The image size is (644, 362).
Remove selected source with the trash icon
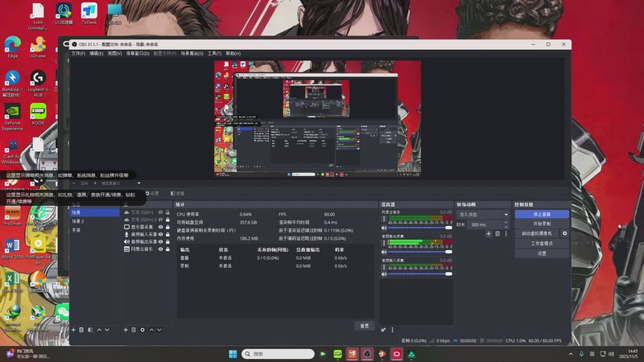pyautogui.click(x=134, y=330)
